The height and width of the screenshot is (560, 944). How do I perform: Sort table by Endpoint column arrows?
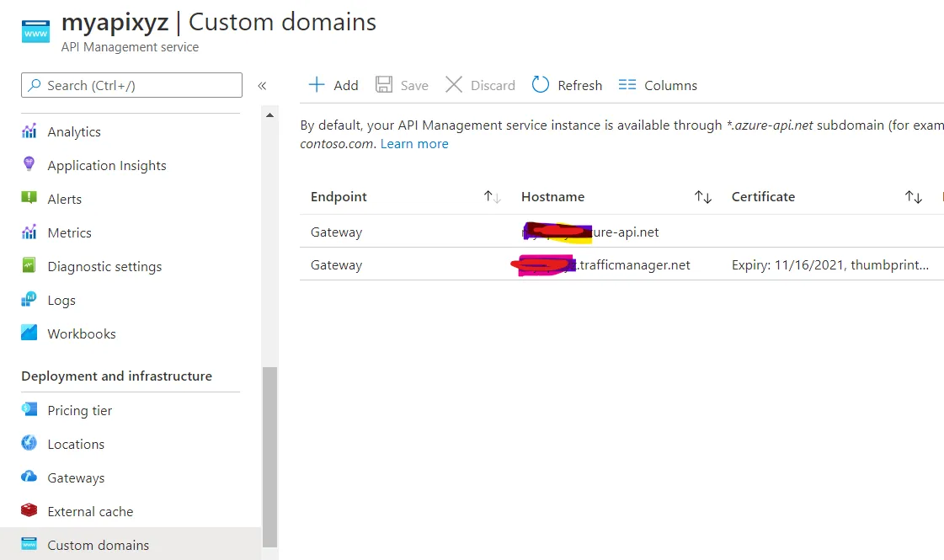pyautogui.click(x=493, y=197)
